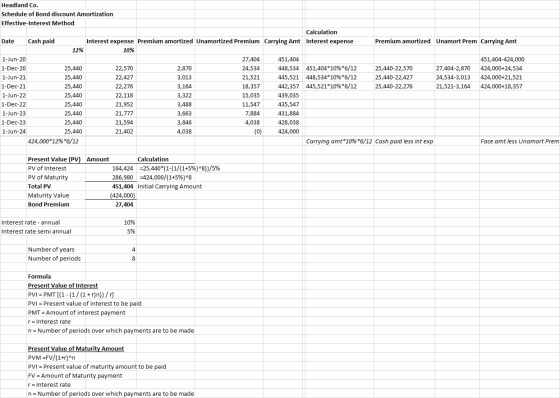Select the 'Number of years' label

pos(51,249)
